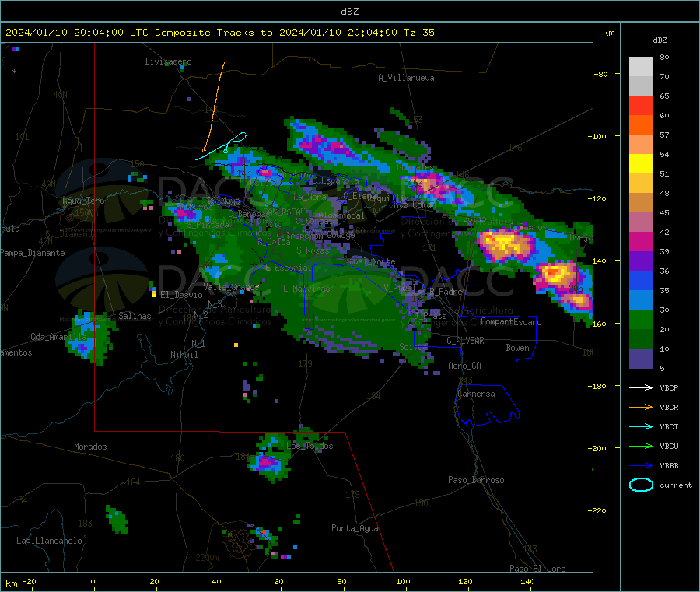
Task: Click the 'Punta_Agua' map label
Action: click(355, 529)
